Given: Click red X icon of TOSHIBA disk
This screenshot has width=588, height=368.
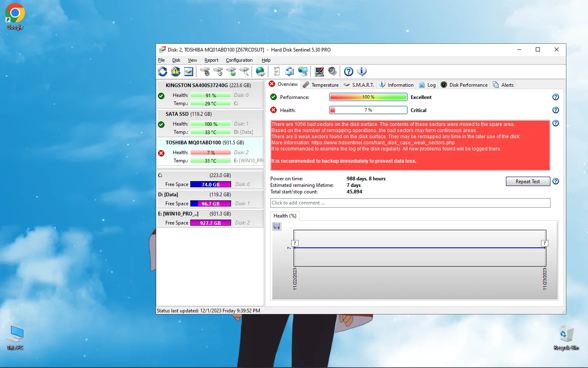Looking at the screenshot, I should coord(161,153).
